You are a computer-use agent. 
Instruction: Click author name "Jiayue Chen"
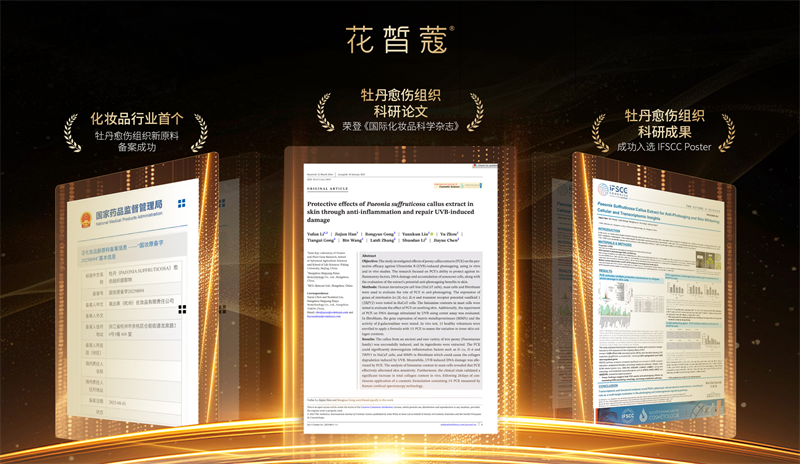coord(445,240)
